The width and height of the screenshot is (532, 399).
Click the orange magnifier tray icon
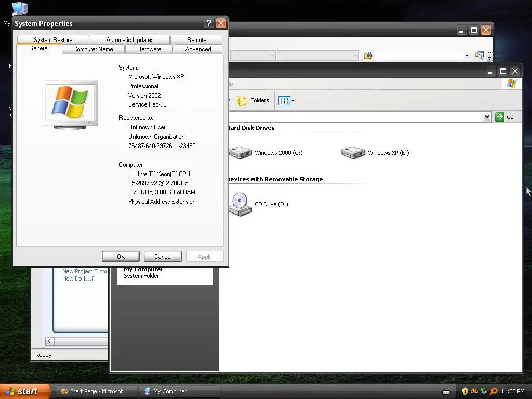point(494,391)
